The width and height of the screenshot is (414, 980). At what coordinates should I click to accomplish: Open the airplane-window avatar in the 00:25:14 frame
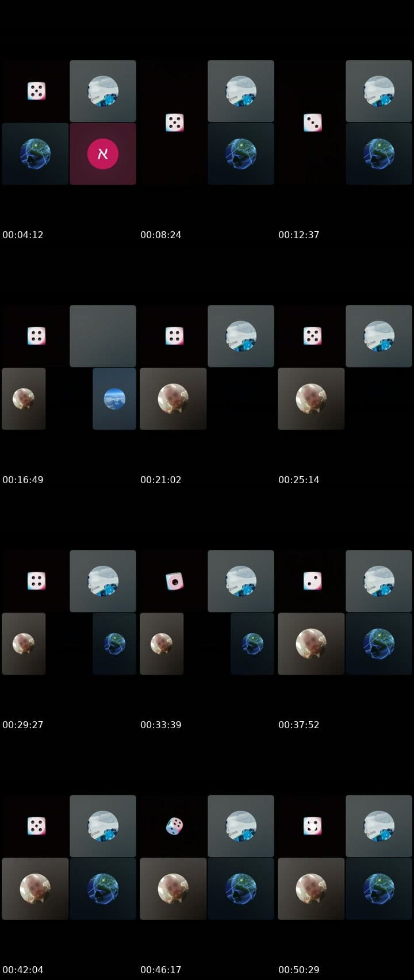coord(379,336)
